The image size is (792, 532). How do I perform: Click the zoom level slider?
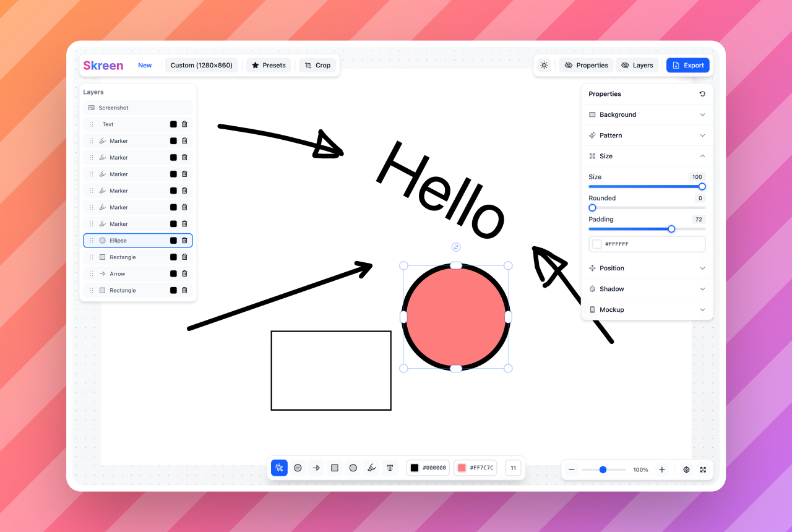603,470
